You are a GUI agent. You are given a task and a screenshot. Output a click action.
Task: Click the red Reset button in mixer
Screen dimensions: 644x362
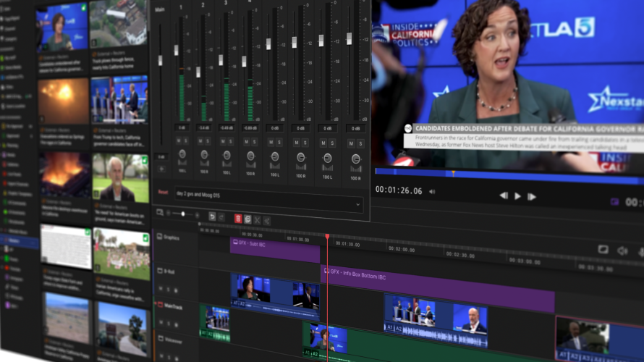[163, 193]
